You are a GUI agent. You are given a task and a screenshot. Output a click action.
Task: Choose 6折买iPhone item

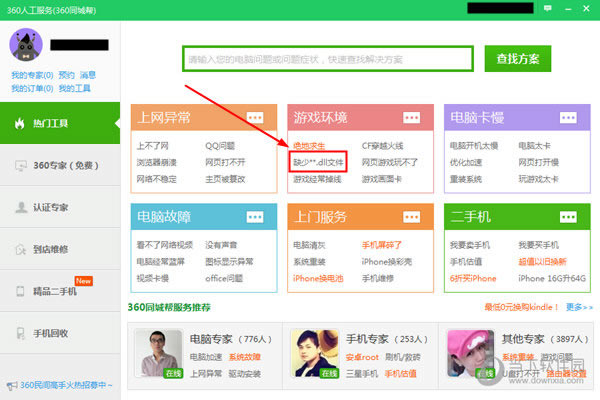point(473,278)
